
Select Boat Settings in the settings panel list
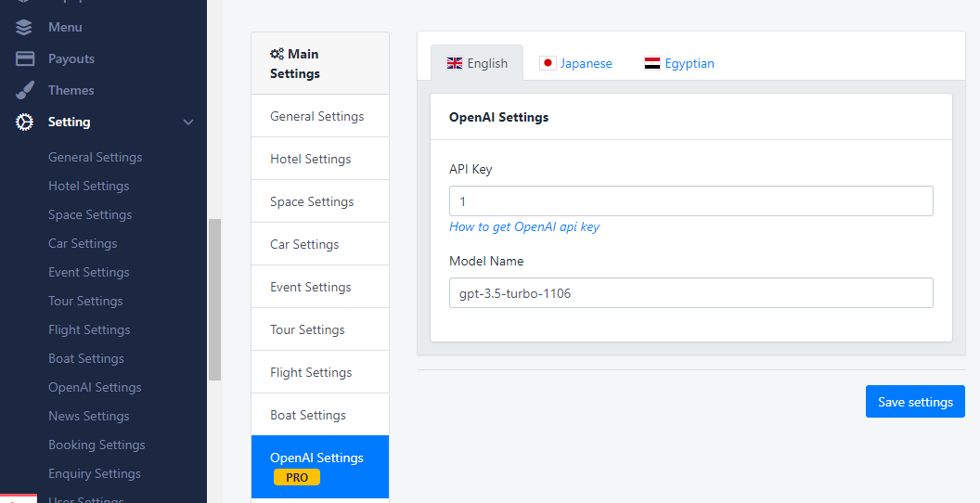[x=308, y=415]
